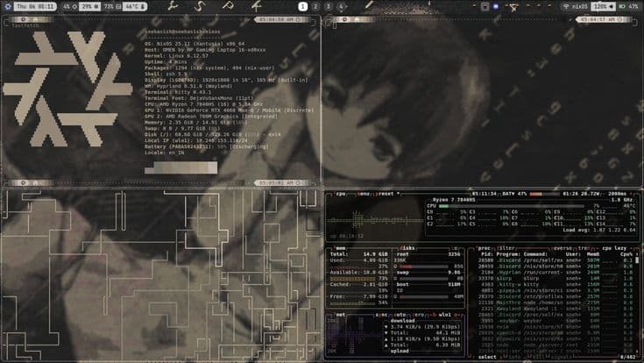Open the nix05 Wi-Fi network module
The height and width of the screenshot is (363, 644).
576,6
